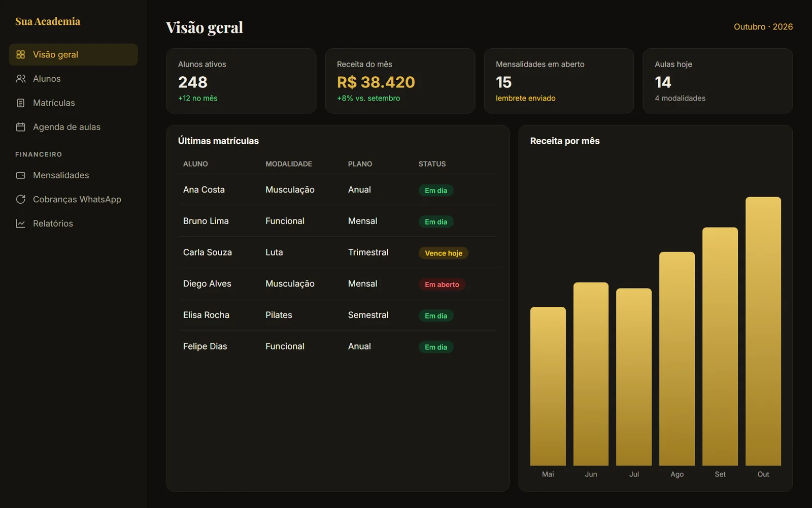The image size is (812, 508).
Task: Click the Visão geral grid icon
Action: 20,54
